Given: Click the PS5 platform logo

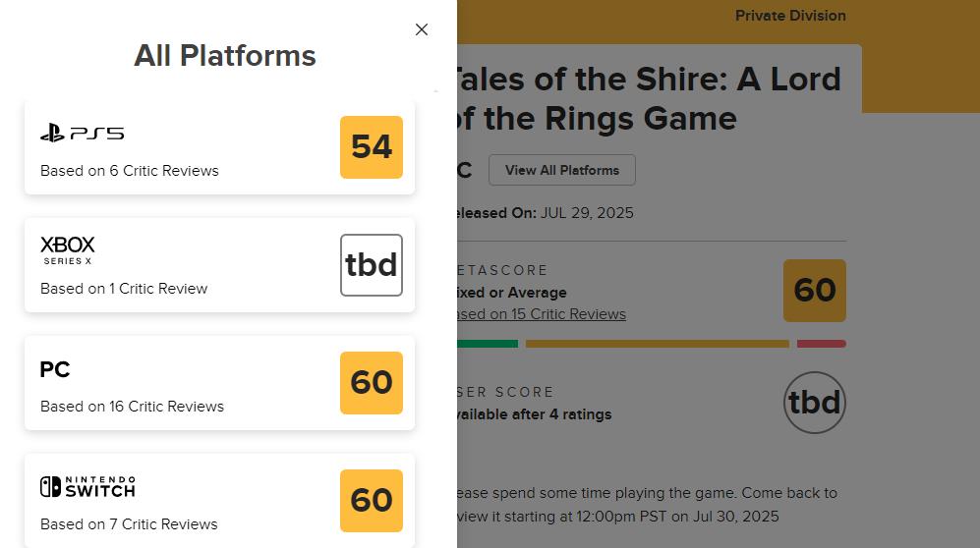Looking at the screenshot, I should tap(82, 133).
